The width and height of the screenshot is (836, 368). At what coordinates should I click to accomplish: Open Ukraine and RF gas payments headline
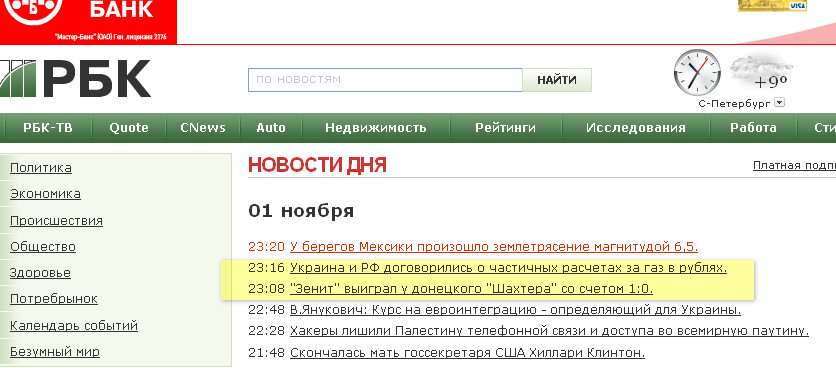(x=509, y=268)
